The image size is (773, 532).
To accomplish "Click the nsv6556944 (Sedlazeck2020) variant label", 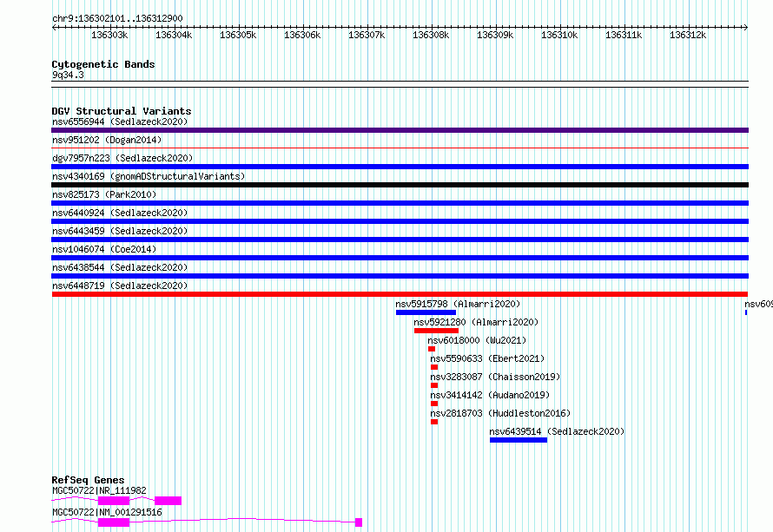I will [120, 122].
